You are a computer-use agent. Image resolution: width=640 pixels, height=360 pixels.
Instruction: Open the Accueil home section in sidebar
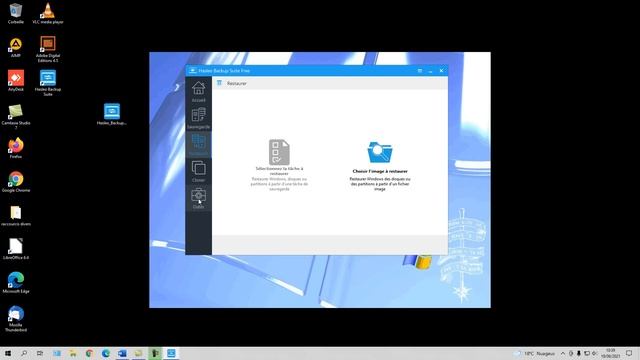coord(198,91)
